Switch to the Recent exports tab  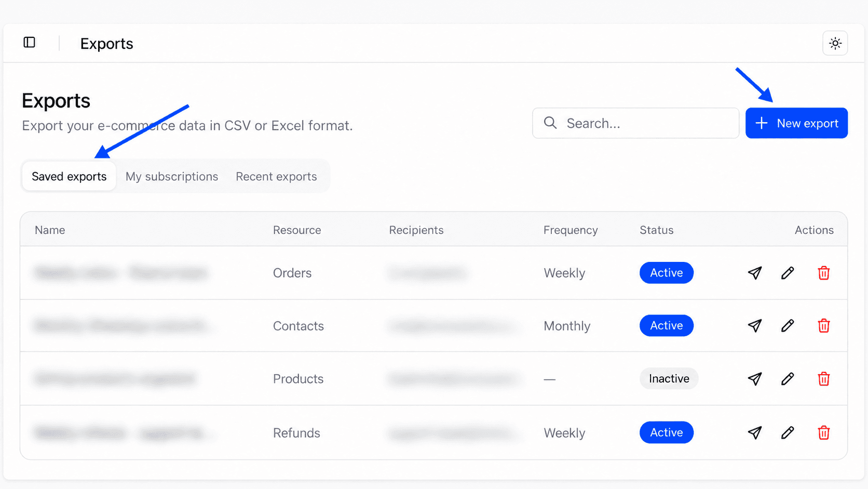[276, 177]
